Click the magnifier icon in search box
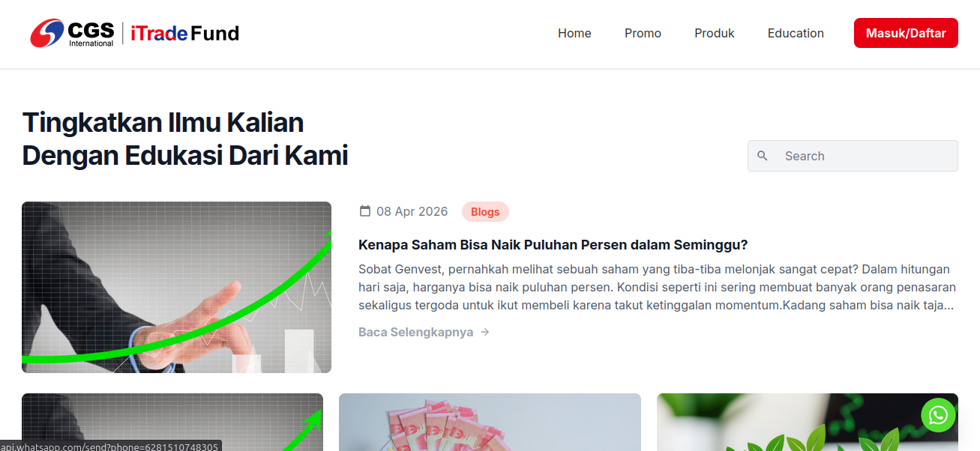 (763, 156)
